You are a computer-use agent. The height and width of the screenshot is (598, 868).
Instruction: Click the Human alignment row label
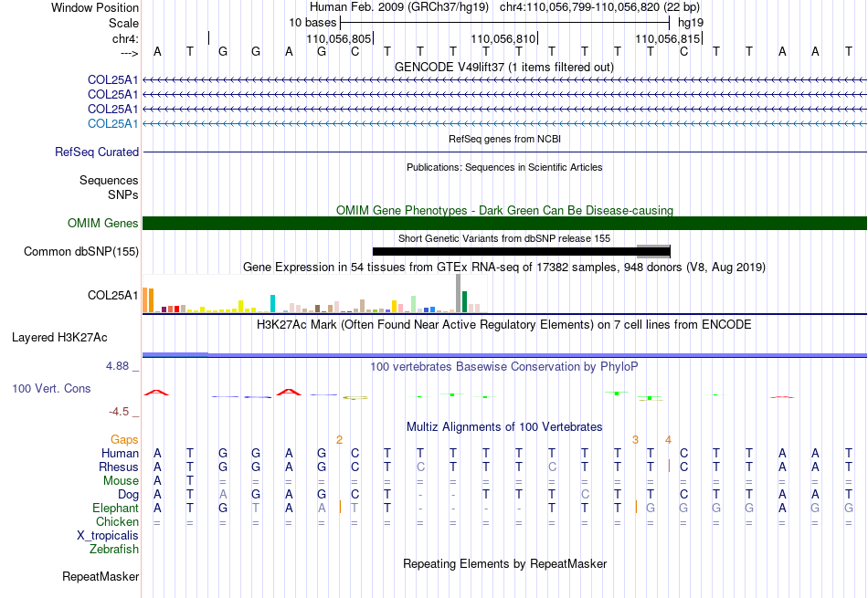[x=120, y=454]
